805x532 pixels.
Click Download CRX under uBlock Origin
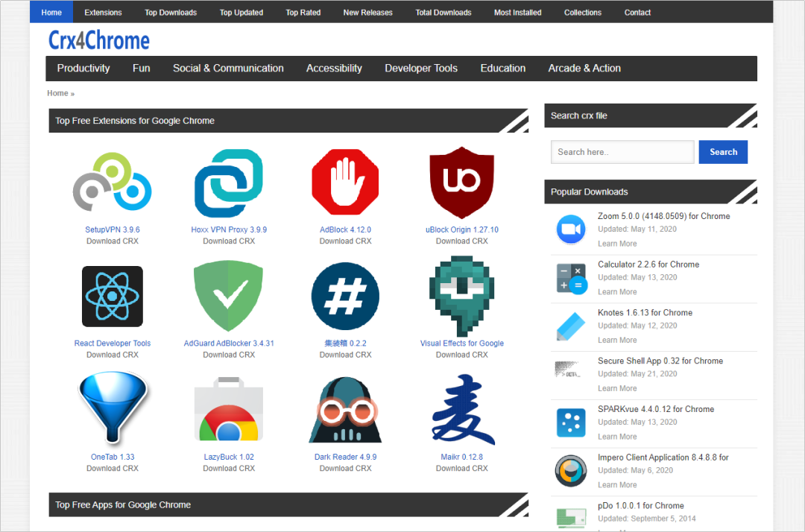(x=461, y=241)
